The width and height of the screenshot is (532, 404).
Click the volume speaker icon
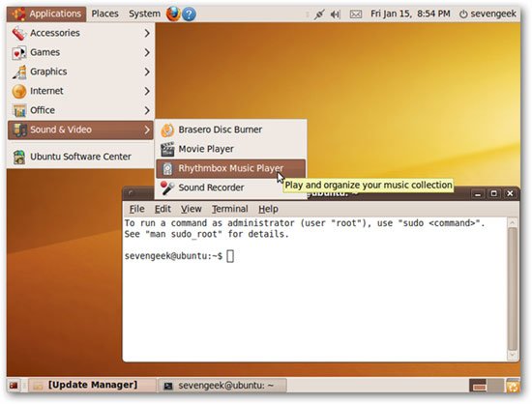tap(336, 14)
